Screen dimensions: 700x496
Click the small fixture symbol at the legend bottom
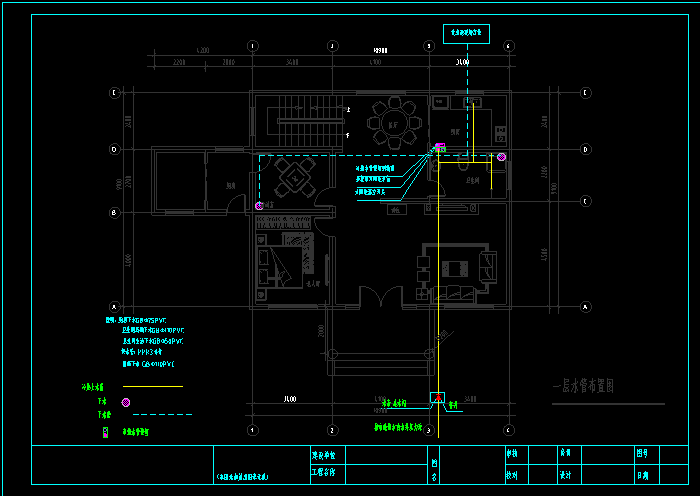click(104, 432)
